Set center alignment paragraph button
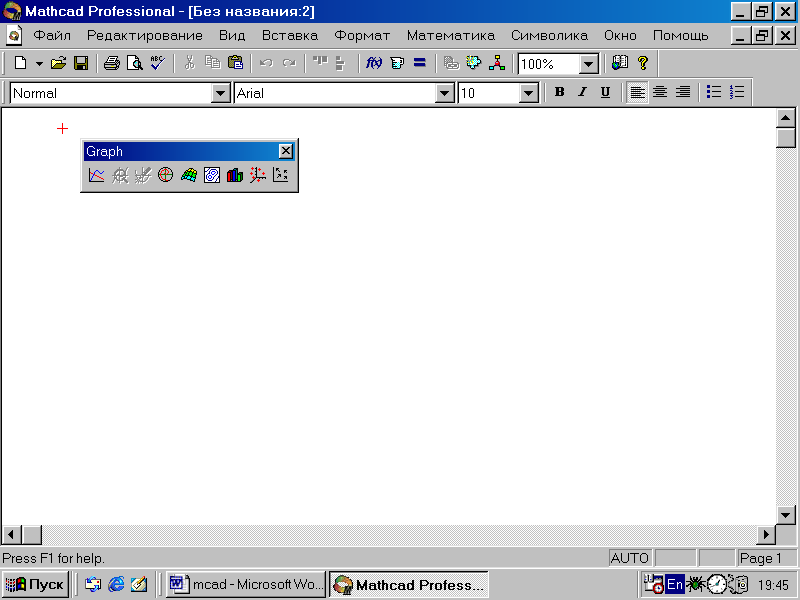 pos(660,92)
